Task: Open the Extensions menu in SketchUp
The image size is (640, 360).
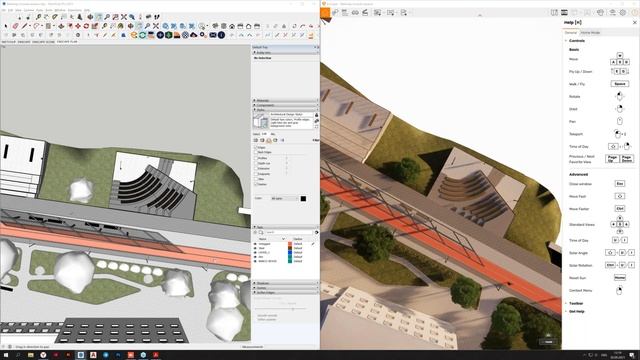Action: pos(75,10)
